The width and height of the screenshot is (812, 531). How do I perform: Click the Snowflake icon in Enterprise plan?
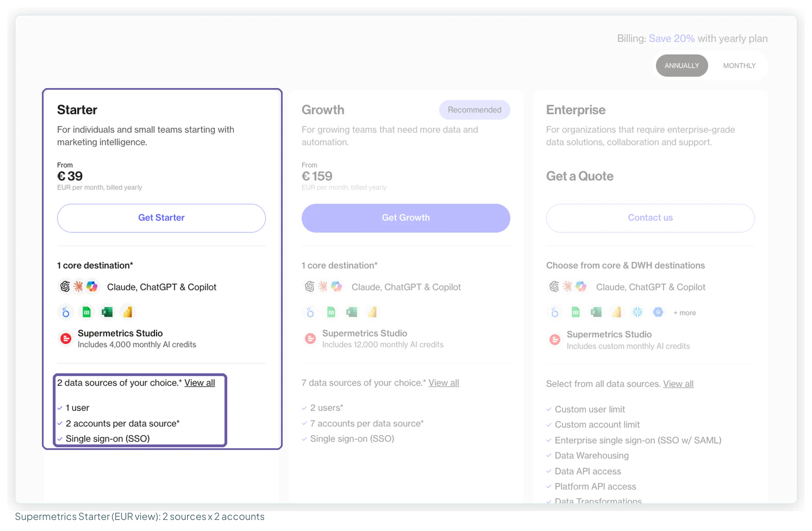click(x=637, y=313)
